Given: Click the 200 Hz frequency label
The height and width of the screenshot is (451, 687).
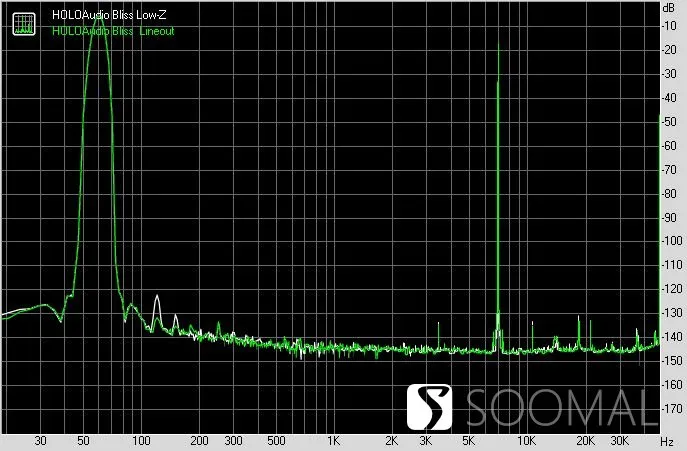Looking at the screenshot, I should (x=199, y=440).
